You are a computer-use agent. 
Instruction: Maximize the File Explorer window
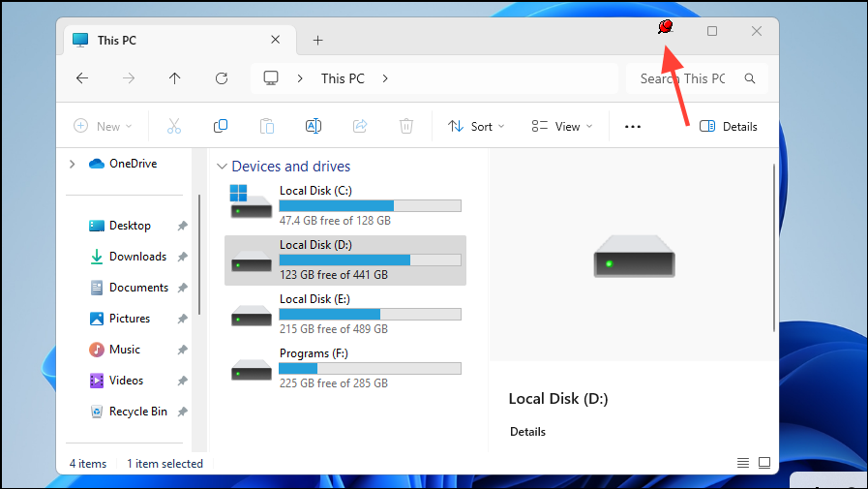[x=712, y=31]
